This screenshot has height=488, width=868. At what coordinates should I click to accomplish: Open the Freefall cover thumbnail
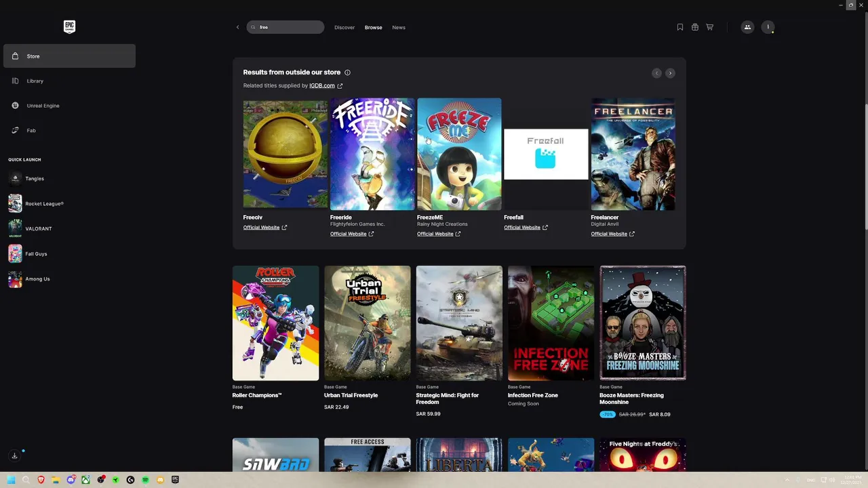point(546,155)
